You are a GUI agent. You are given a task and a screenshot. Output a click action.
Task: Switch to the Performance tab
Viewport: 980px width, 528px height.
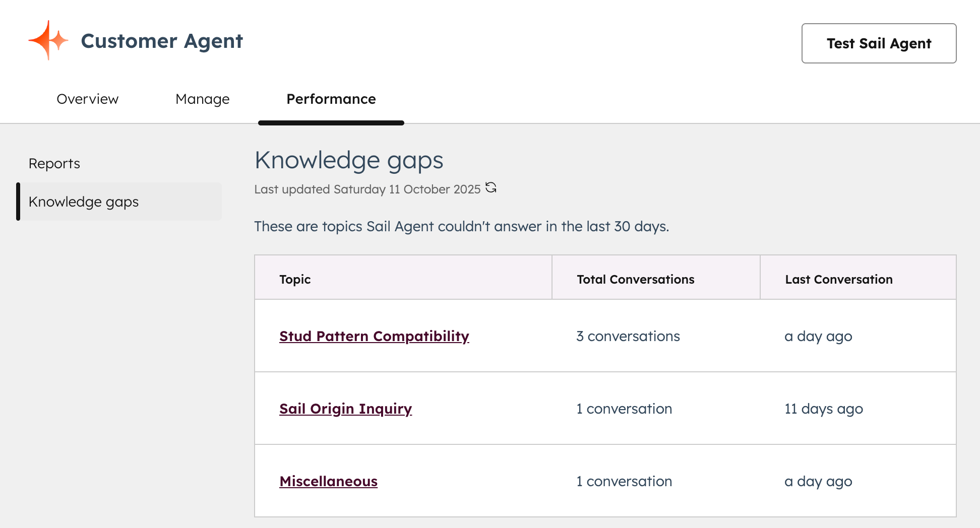pos(331,99)
